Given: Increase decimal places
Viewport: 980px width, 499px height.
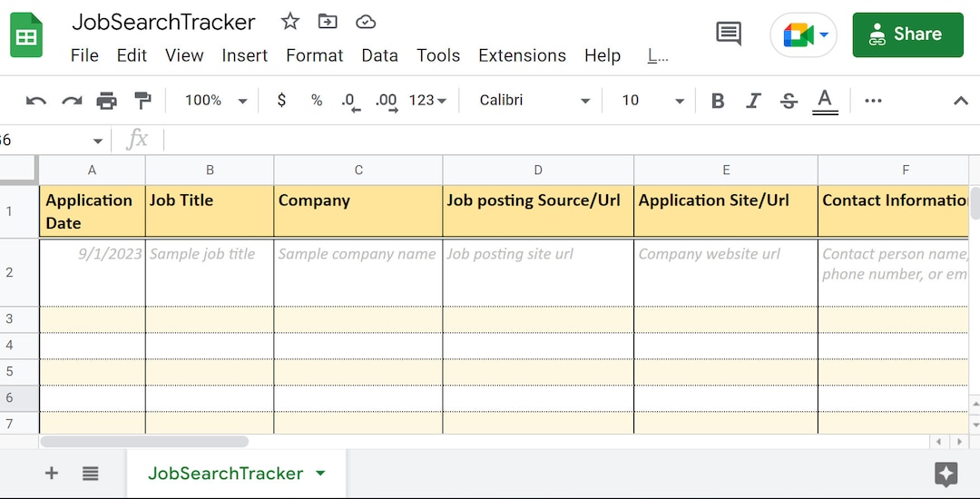Looking at the screenshot, I should pos(387,102).
